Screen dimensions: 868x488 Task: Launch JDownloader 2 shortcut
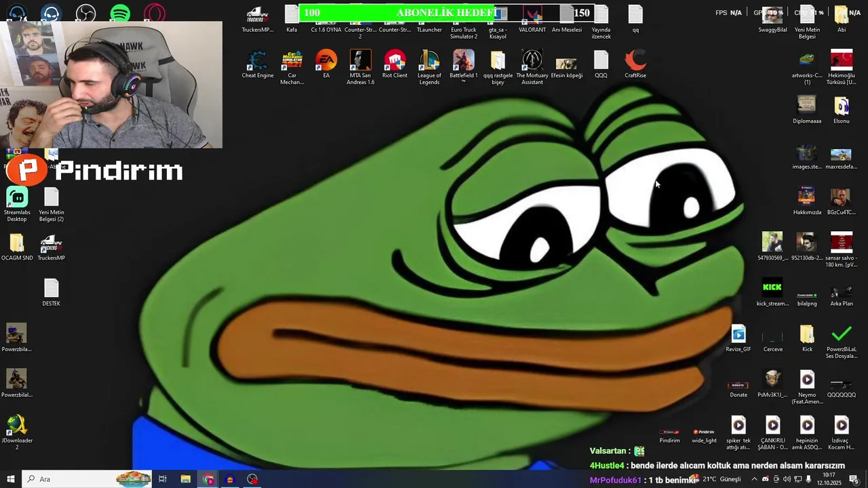click(17, 432)
